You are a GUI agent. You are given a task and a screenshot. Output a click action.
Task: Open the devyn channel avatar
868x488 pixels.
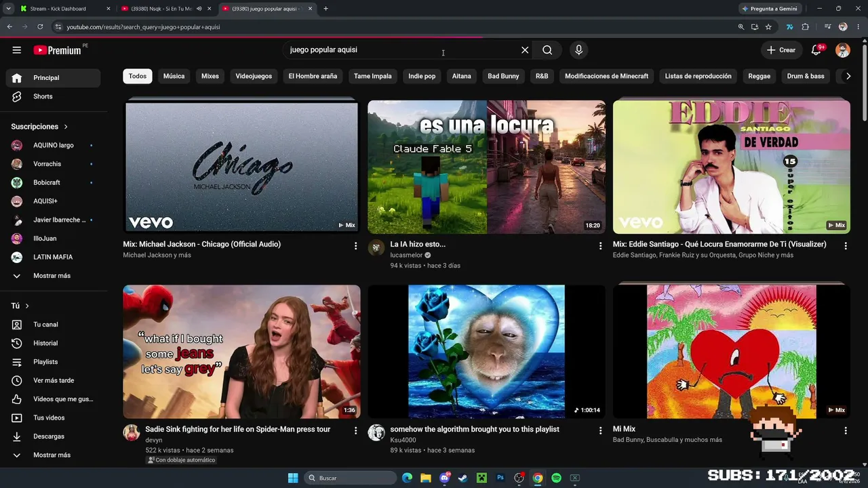[x=132, y=433]
